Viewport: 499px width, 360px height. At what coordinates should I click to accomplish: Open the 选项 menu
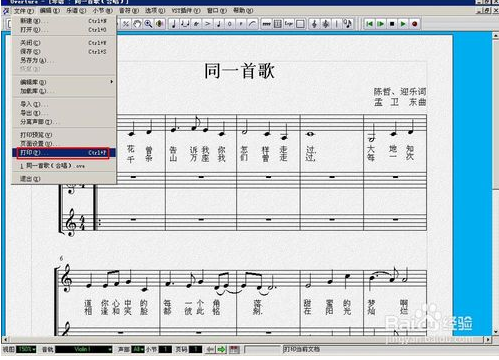click(155, 11)
